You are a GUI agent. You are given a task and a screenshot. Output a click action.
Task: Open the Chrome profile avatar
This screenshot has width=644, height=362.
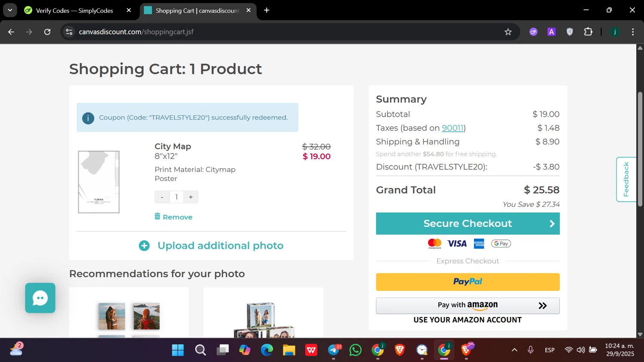pos(615,32)
